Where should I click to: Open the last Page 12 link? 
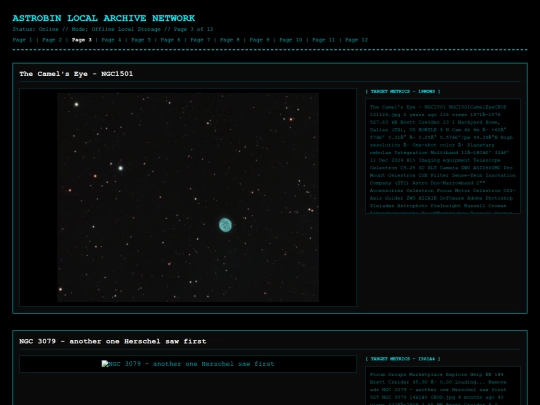click(x=356, y=40)
